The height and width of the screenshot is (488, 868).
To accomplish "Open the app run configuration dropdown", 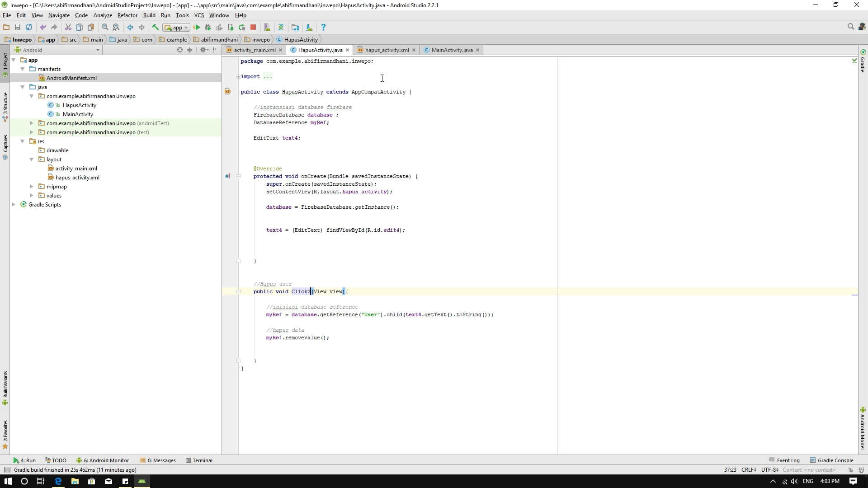I will (x=176, y=28).
